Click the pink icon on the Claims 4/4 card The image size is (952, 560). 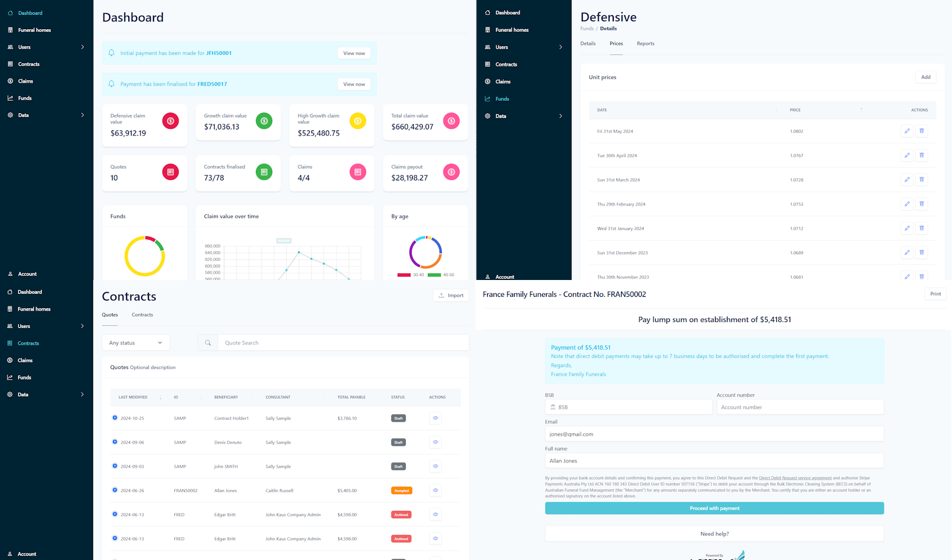357,172
